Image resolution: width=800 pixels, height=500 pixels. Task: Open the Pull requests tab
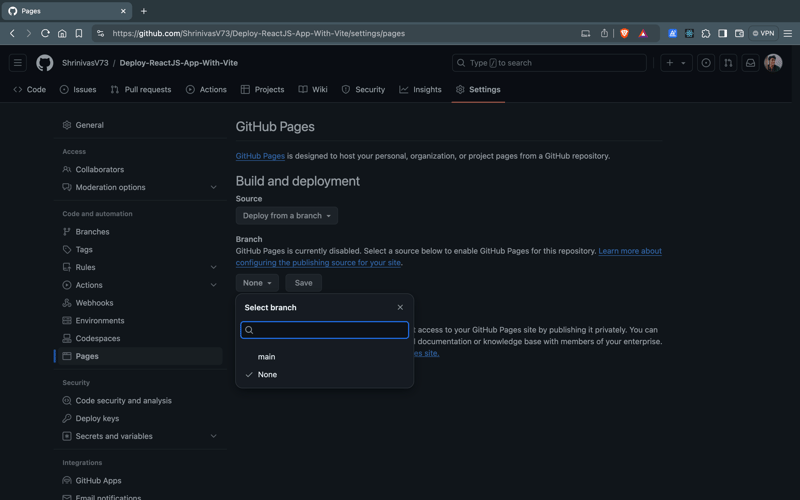click(x=141, y=89)
